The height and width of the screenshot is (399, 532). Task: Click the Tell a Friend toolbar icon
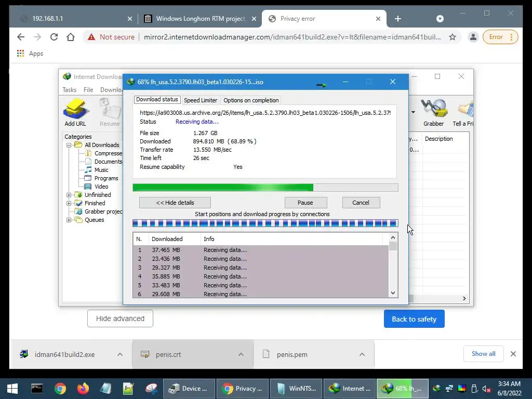point(463,112)
